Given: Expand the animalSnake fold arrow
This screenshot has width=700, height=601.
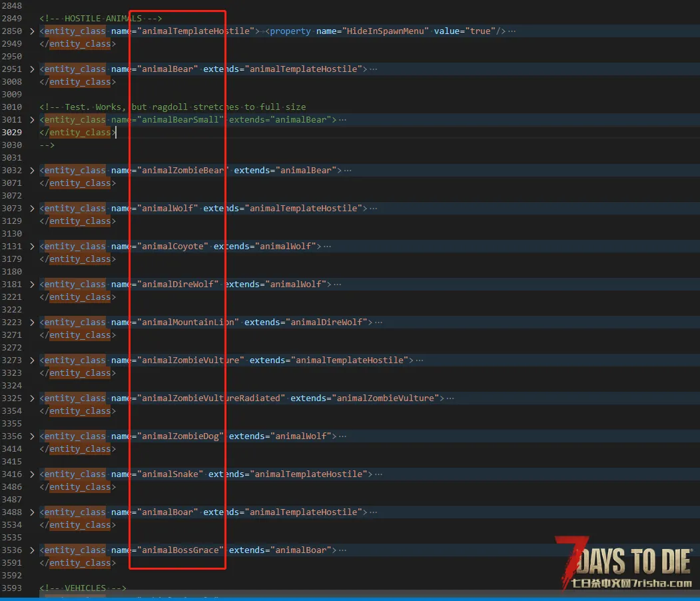Looking at the screenshot, I should (31, 474).
